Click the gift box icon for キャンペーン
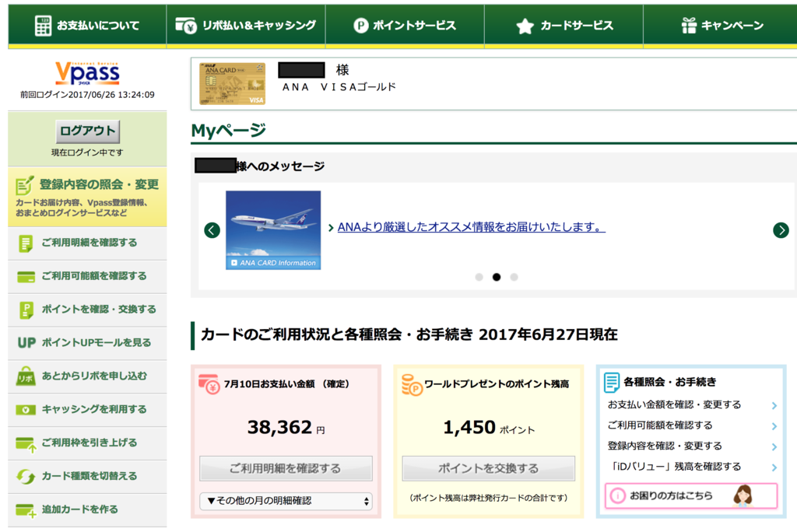 (689, 26)
